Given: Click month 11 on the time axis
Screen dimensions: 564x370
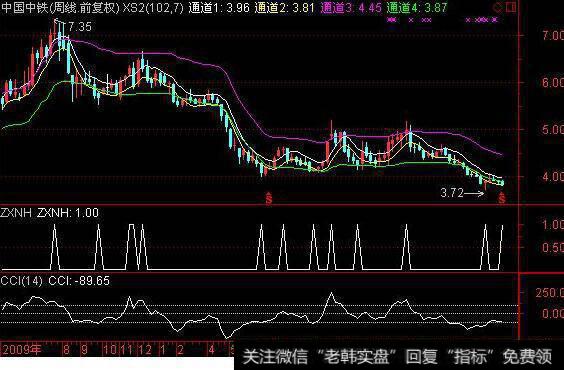Looking at the screenshot, I should click(127, 350).
